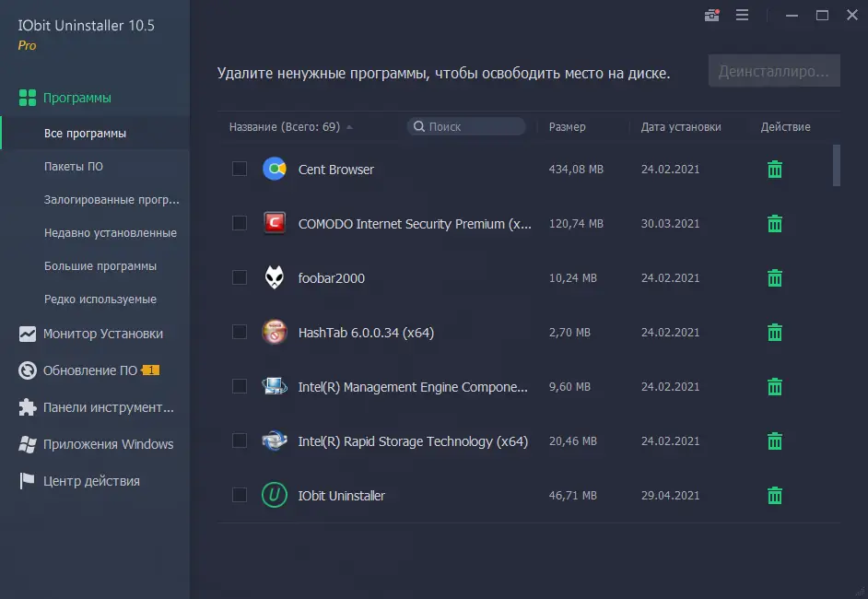This screenshot has width=868, height=599.
Task: Open the toolbox icon in title bar
Action: pyautogui.click(x=711, y=15)
